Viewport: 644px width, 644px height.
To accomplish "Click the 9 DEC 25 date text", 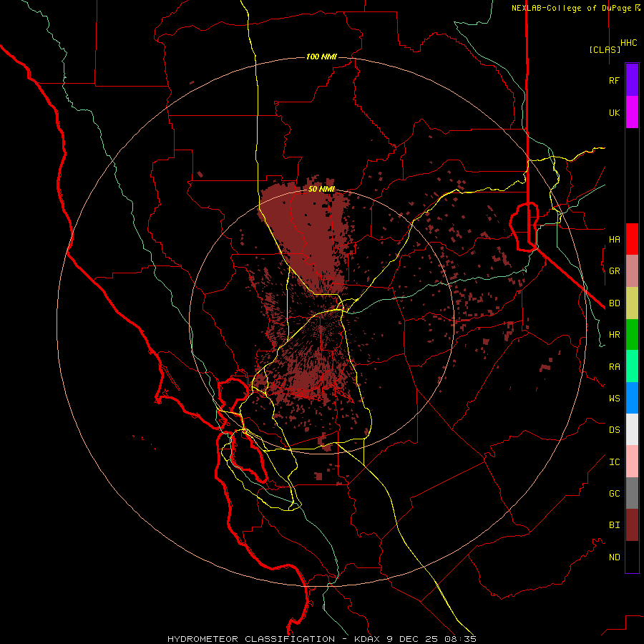I will 412,639.
